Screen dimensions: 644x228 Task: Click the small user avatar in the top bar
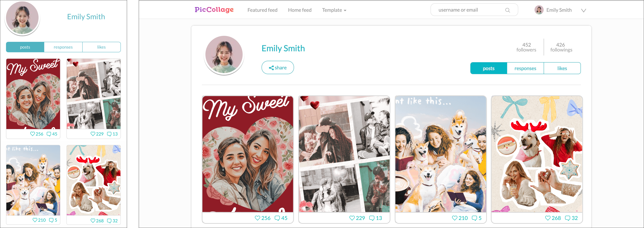pyautogui.click(x=539, y=10)
